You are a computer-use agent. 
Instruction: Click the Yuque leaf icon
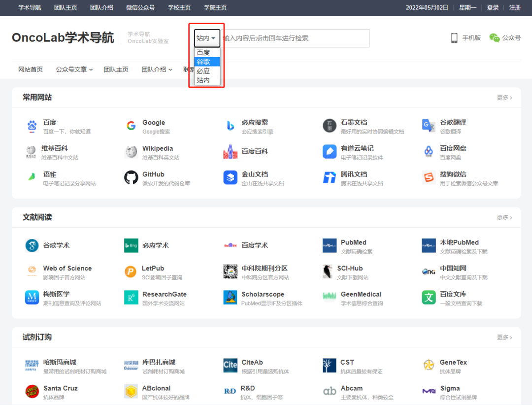click(x=32, y=177)
